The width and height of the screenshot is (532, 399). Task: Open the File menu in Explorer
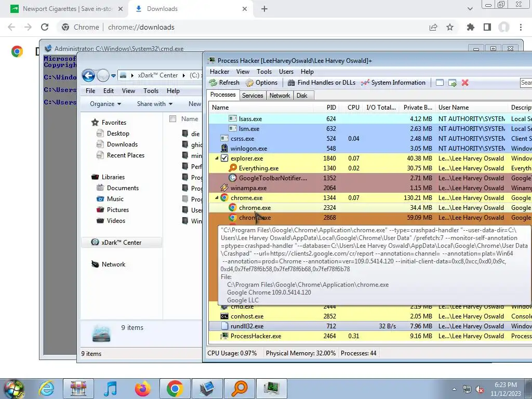pyautogui.click(x=90, y=91)
